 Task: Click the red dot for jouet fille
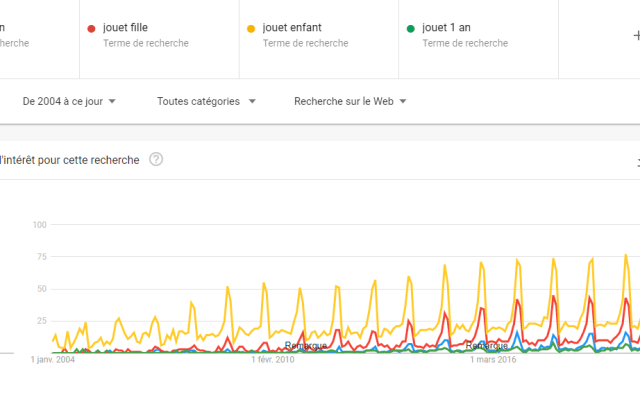[x=92, y=29]
